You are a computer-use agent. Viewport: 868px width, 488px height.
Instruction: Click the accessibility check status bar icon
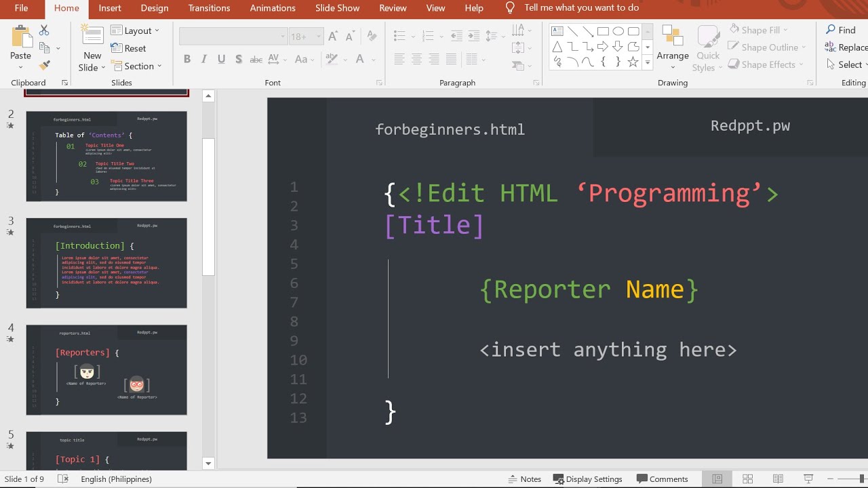63,479
